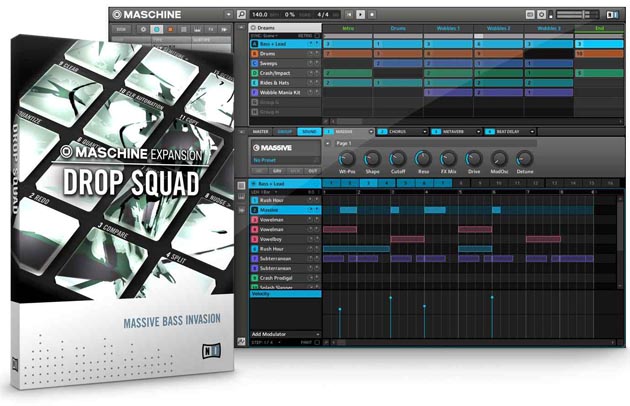Click the No Preset field in Massive

(x=285, y=160)
